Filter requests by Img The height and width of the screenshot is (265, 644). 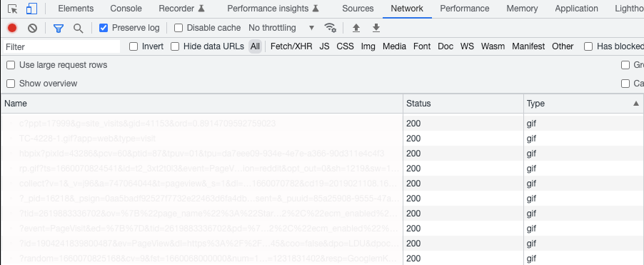tap(368, 46)
